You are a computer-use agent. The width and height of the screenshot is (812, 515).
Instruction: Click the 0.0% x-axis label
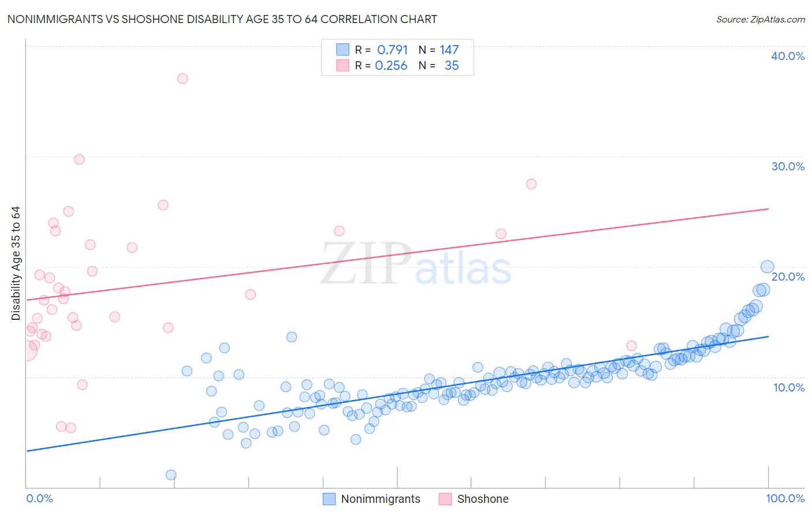tap(39, 498)
